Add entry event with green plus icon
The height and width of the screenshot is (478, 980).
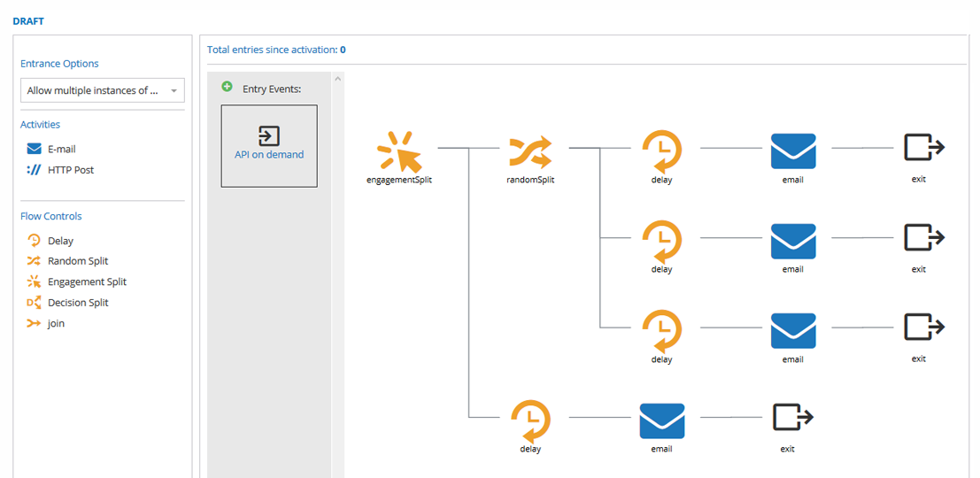227,87
